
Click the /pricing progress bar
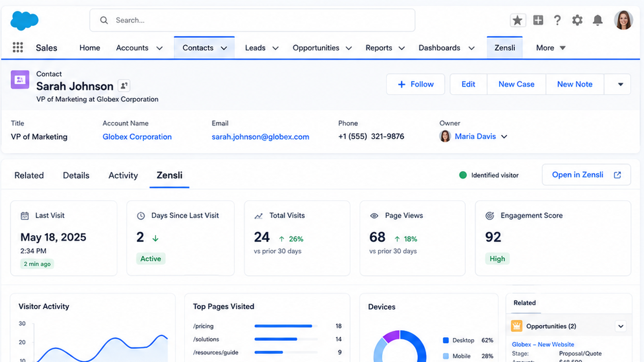(286, 326)
